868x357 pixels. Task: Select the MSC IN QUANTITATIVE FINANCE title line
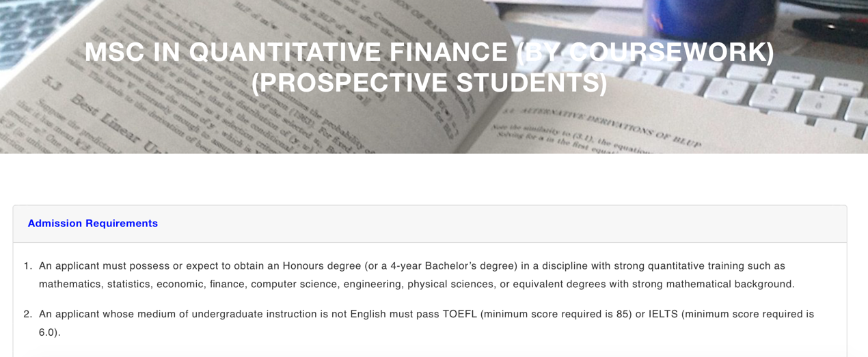(x=429, y=53)
